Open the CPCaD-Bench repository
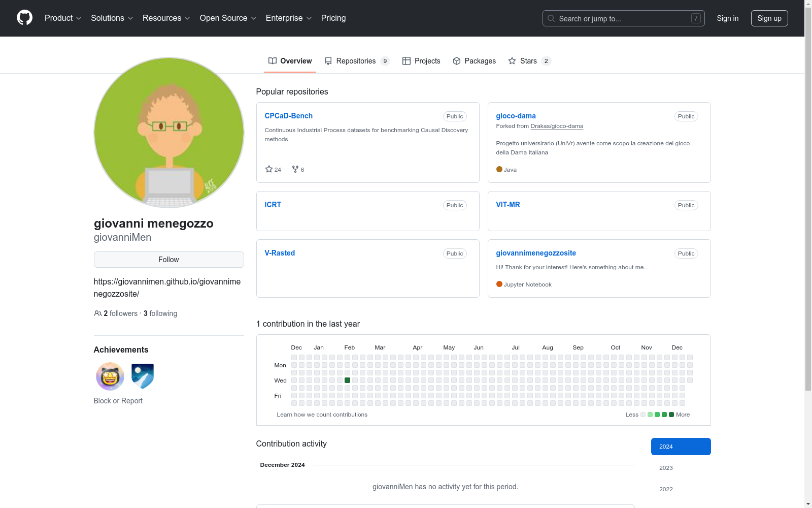Viewport: 812px width, 508px height. click(289, 116)
